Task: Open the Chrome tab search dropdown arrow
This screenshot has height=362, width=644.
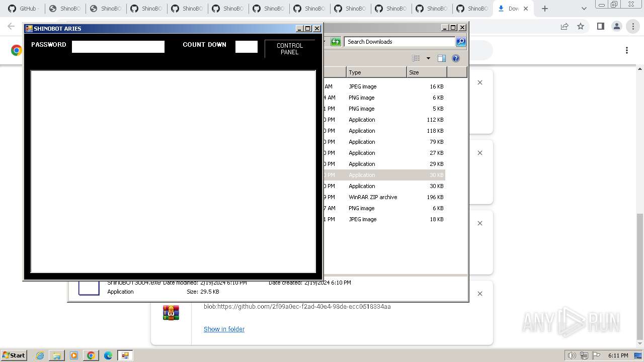Action: [584, 9]
